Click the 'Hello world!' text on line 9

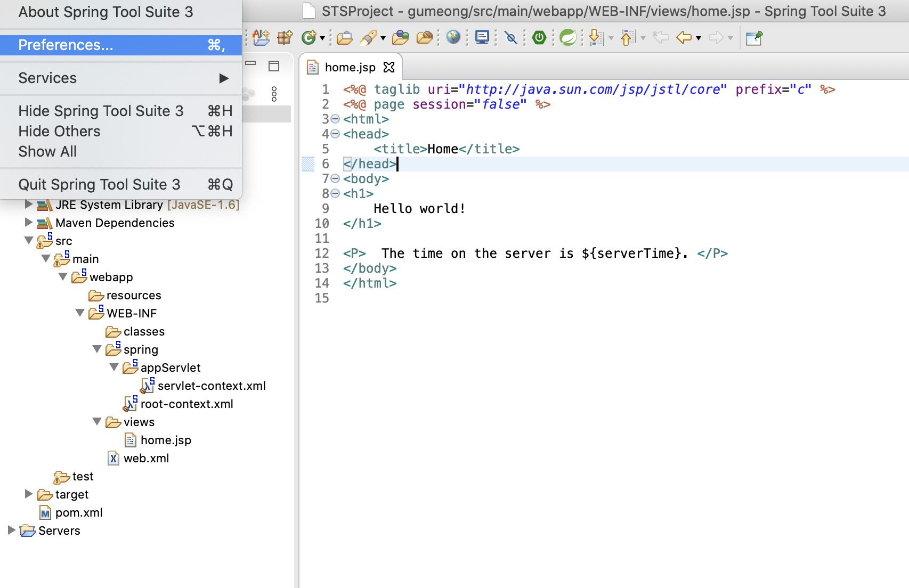419,208
